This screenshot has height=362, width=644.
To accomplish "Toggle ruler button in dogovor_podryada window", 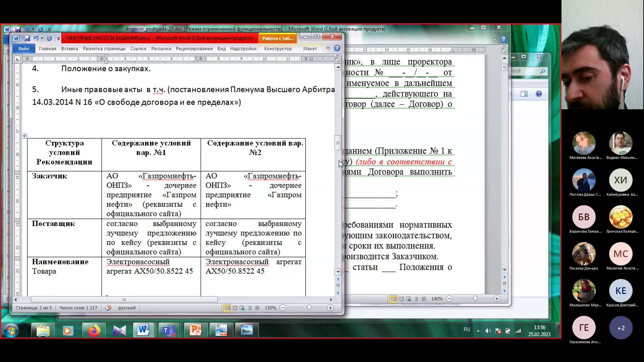I will click(504, 51).
